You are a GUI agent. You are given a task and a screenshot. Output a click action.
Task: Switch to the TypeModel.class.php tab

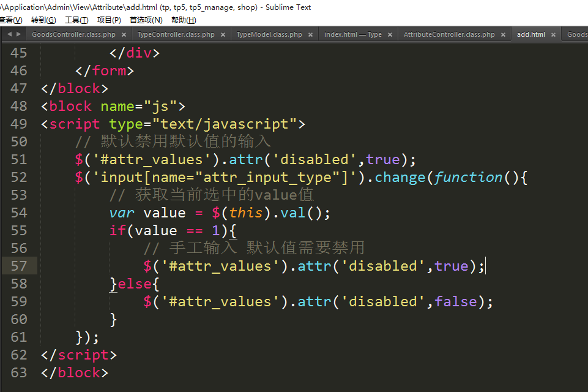[269, 35]
